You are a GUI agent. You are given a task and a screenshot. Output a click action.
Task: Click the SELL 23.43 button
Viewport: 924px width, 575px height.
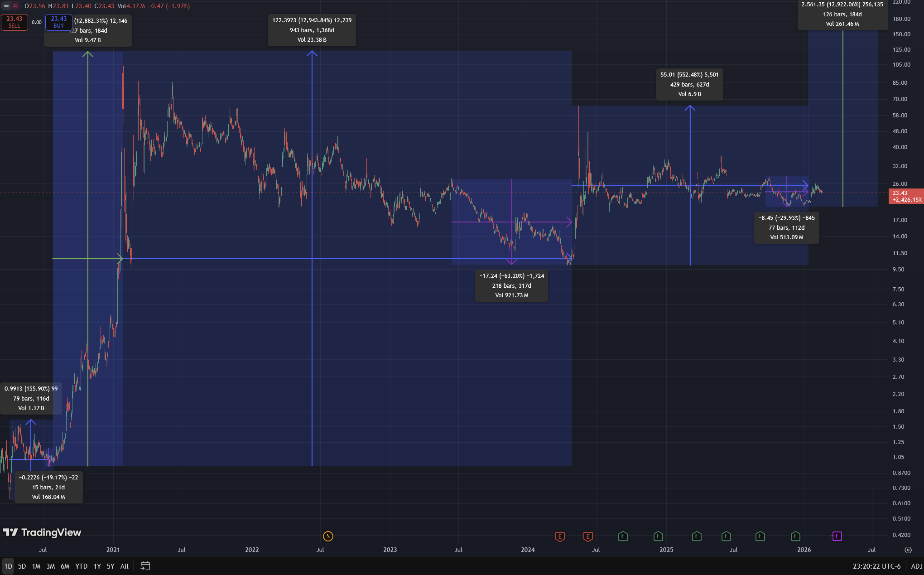click(x=14, y=22)
